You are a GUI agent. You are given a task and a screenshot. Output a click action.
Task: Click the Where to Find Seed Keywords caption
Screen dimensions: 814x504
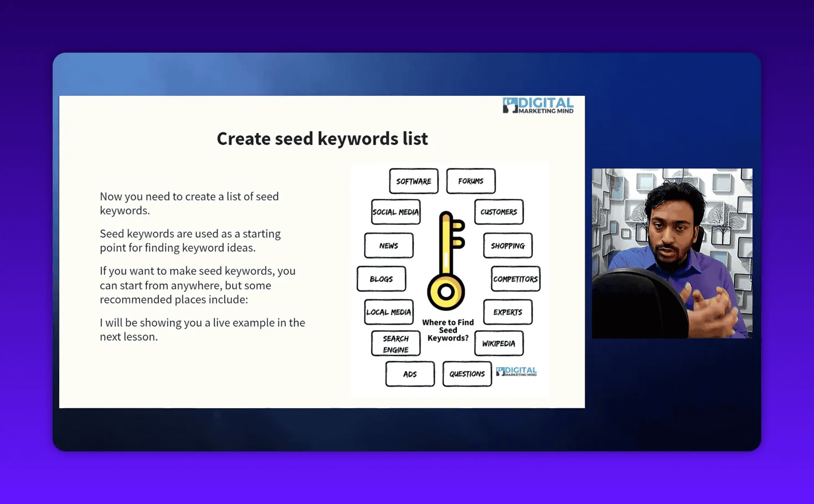pos(447,330)
